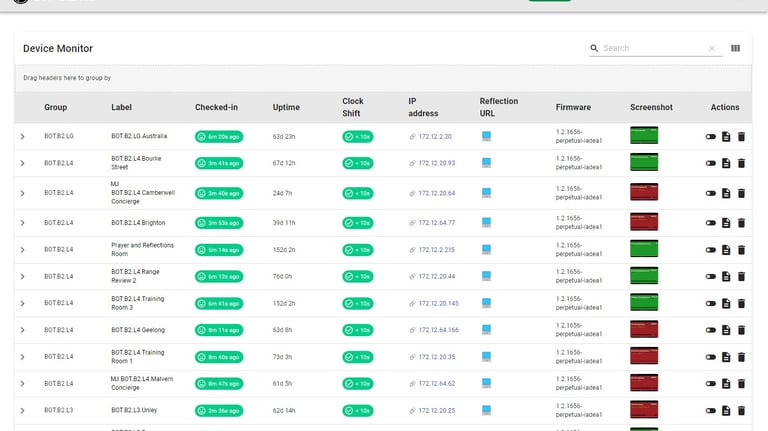
Task: Expand the Camberwell Concierge row
Action: coord(23,193)
